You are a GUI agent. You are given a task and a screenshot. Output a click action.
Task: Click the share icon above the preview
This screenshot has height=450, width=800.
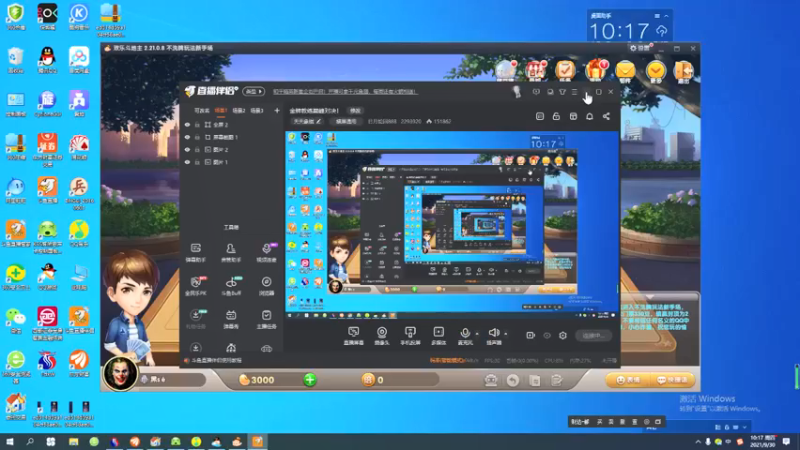click(606, 116)
